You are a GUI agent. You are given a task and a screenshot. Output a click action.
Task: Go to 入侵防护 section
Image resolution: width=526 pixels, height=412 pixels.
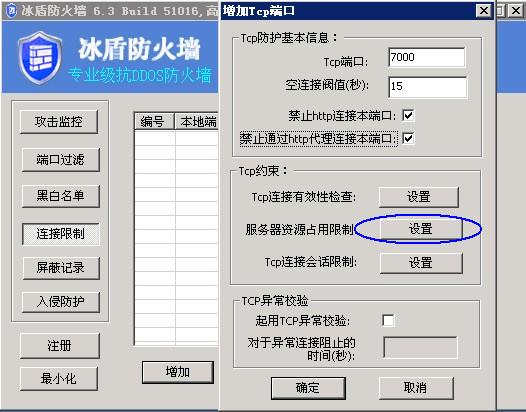click(x=60, y=302)
